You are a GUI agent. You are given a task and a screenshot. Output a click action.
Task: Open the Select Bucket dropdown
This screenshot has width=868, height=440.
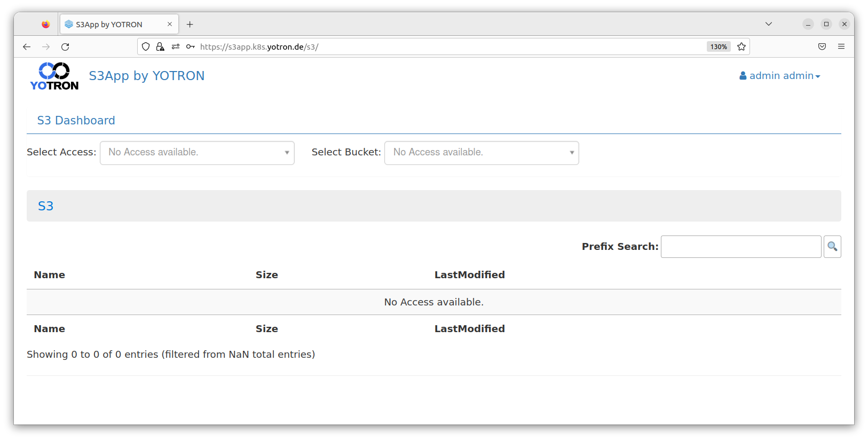point(482,153)
